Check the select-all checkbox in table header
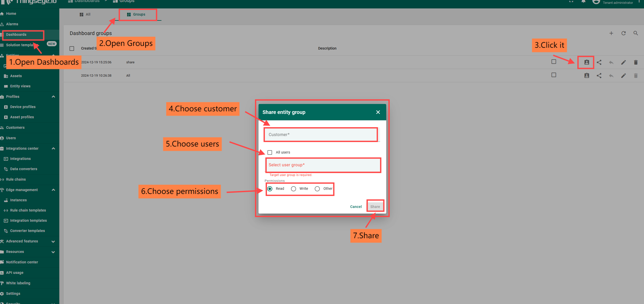Viewport: 644px width, 304px height. pos(72,49)
